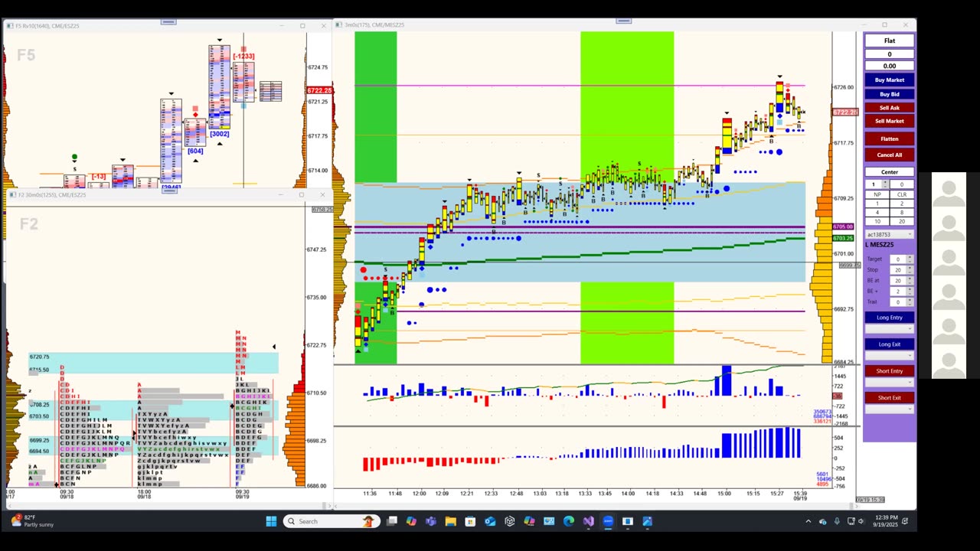This screenshot has width=980, height=551.
Task: Click the 6705.00 price marker on 3m chart
Action: 843,227
